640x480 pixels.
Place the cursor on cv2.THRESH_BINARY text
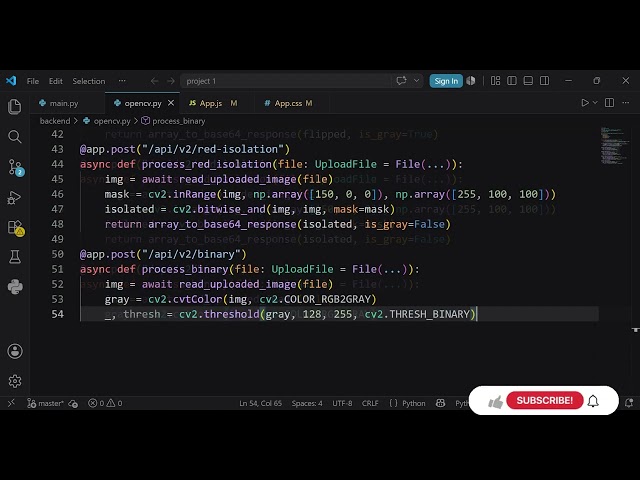(417, 314)
